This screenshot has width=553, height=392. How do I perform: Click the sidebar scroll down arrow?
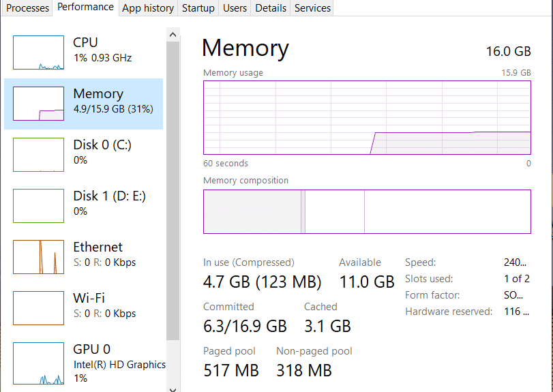(x=173, y=388)
